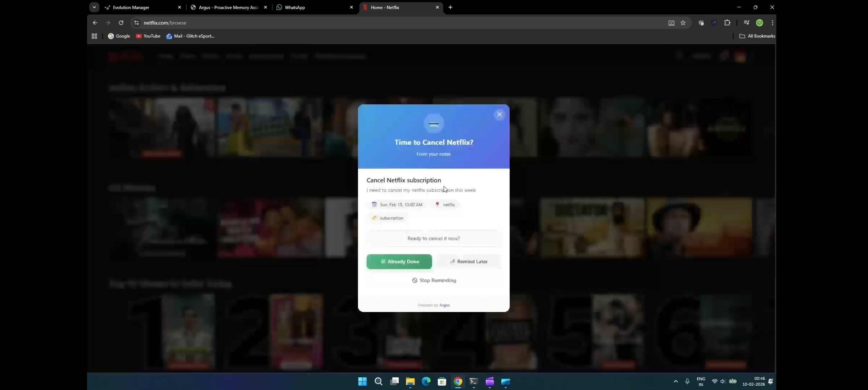
Task: Click the apps grid icon in bookmarks bar
Action: tap(94, 36)
